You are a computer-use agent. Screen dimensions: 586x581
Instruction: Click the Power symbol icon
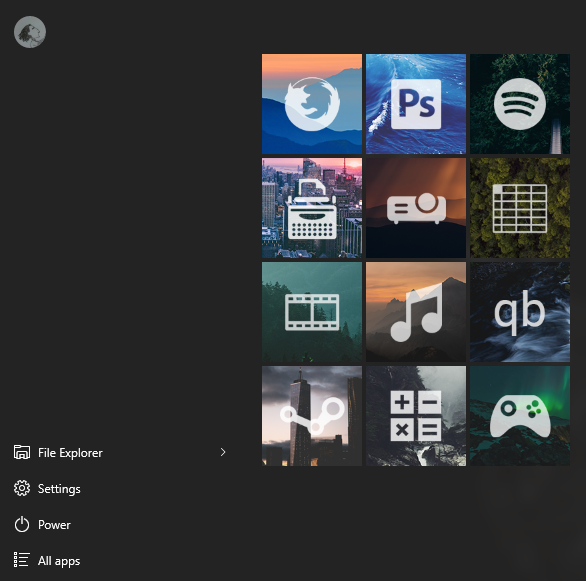22,524
